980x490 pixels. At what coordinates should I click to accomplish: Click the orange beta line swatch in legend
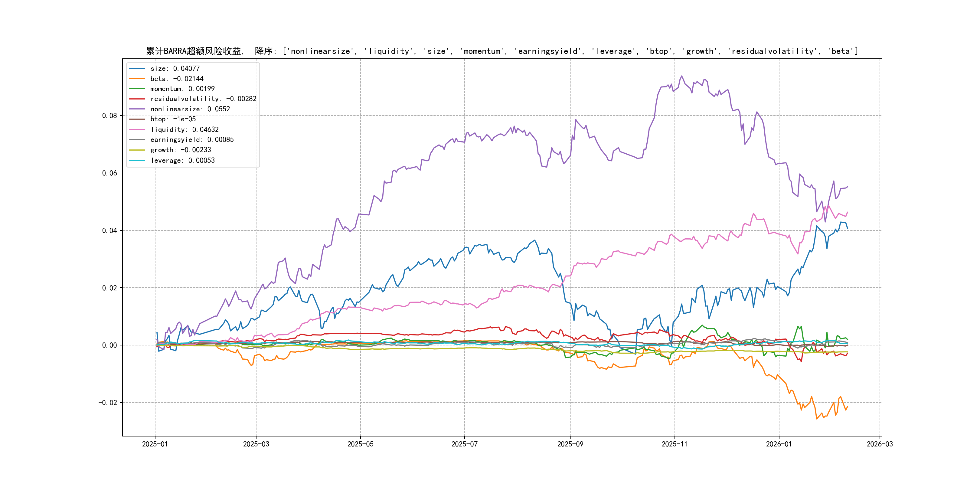[137, 79]
